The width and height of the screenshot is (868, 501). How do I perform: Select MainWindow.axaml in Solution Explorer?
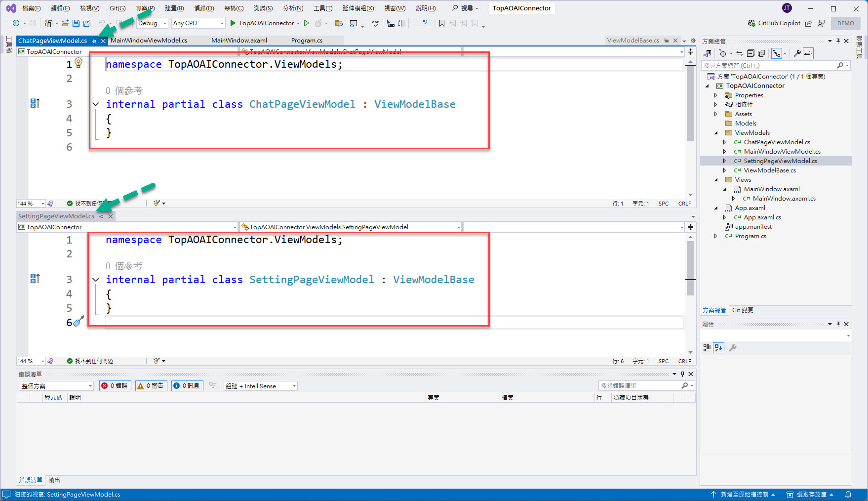pyautogui.click(x=772, y=189)
